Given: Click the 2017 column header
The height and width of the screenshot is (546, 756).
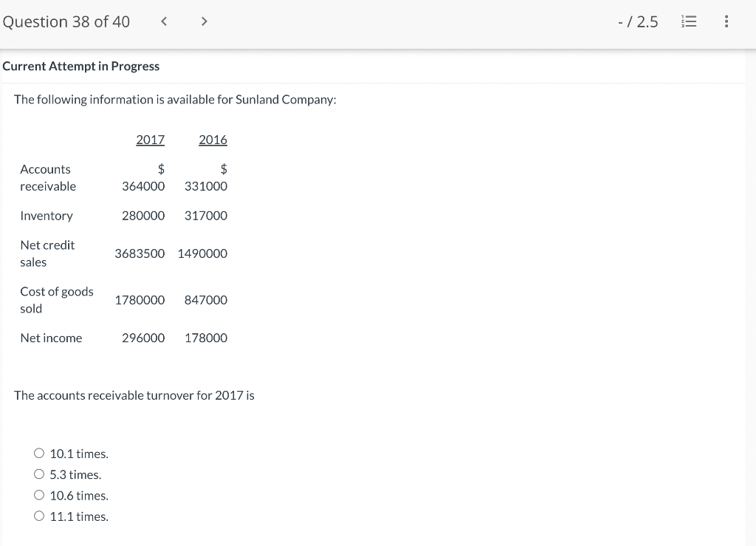Looking at the screenshot, I should (151, 140).
